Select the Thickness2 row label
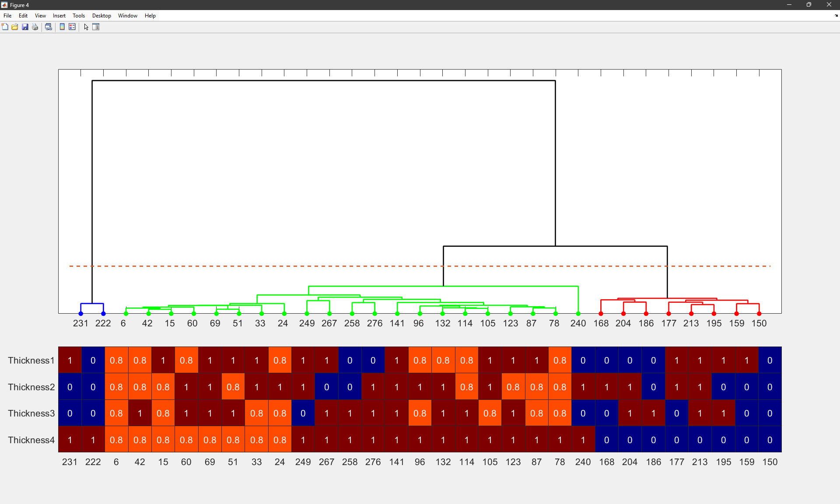 (x=31, y=387)
